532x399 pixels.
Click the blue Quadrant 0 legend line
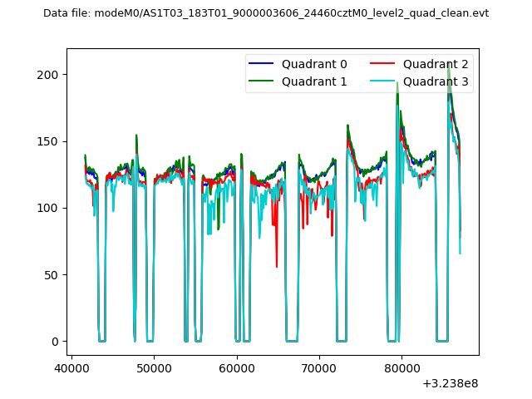click(263, 64)
